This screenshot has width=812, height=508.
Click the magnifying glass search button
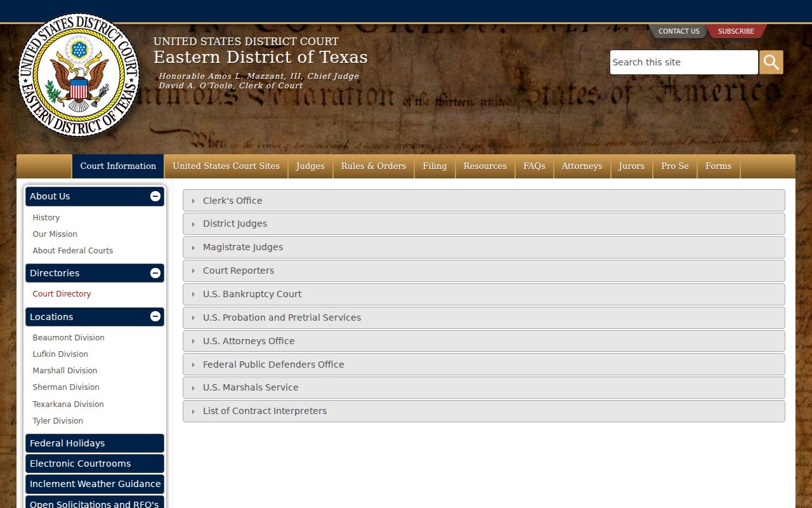pyautogui.click(x=771, y=62)
